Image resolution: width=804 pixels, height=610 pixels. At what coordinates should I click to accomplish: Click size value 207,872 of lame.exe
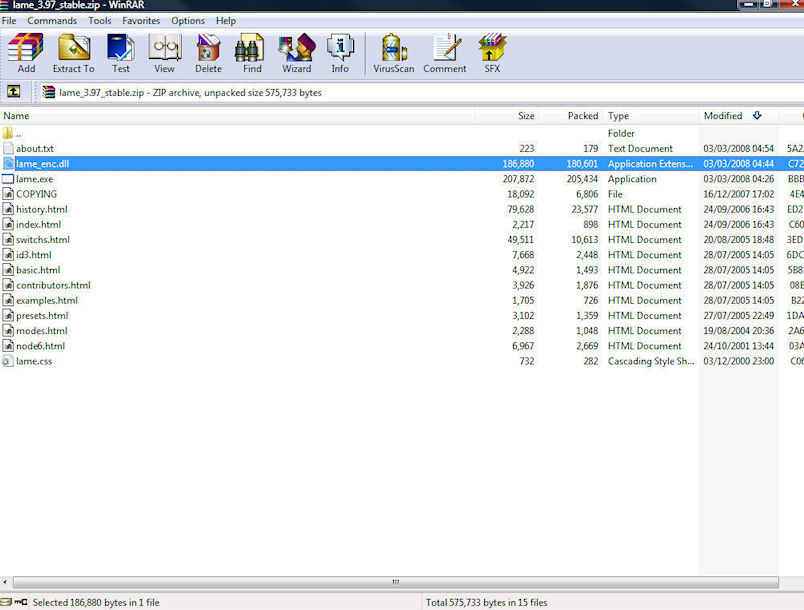518,179
